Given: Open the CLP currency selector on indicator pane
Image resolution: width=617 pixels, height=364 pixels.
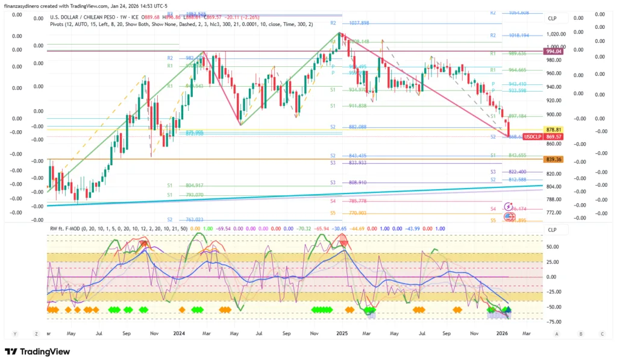Looking at the screenshot, I should tap(552, 229).
